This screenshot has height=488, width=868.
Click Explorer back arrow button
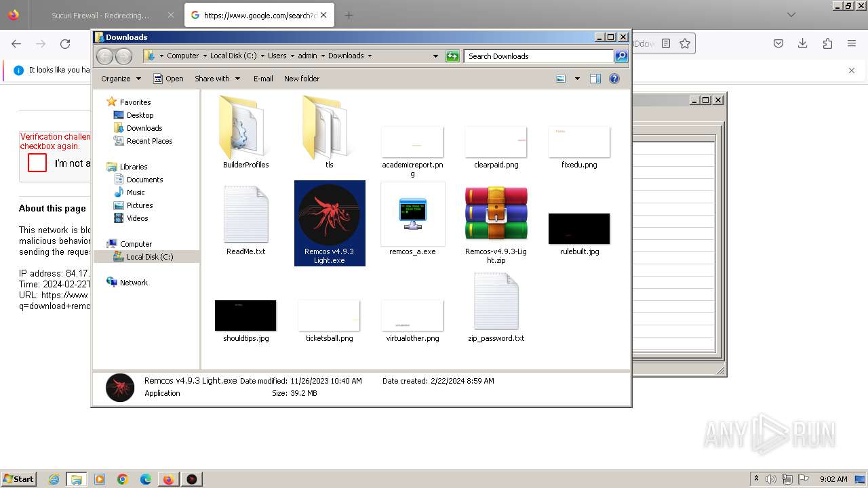[104, 56]
